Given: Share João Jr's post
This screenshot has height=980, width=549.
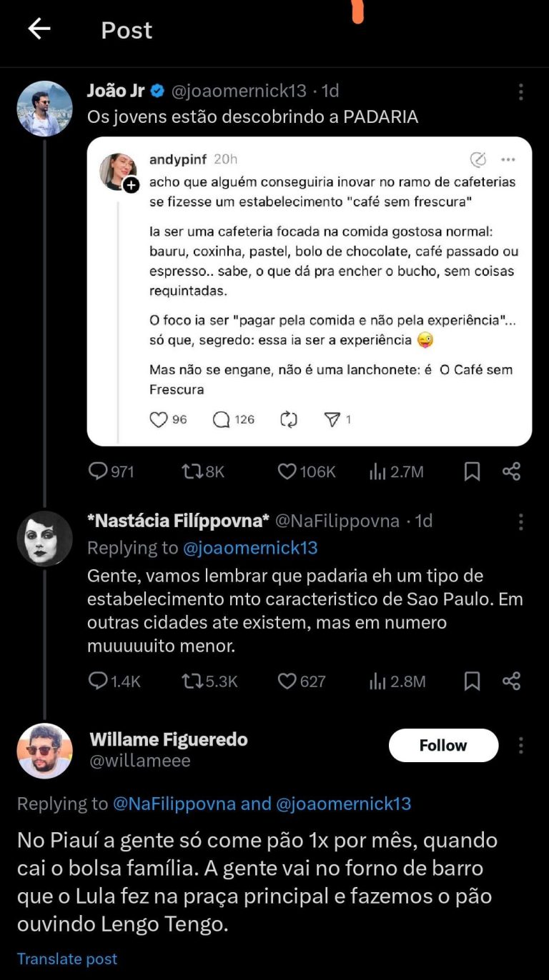Looking at the screenshot, I should (x=511, y=471).
